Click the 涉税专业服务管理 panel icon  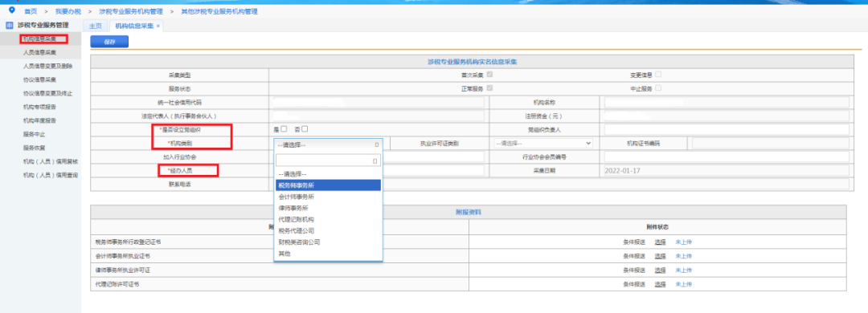click(10, 25)
